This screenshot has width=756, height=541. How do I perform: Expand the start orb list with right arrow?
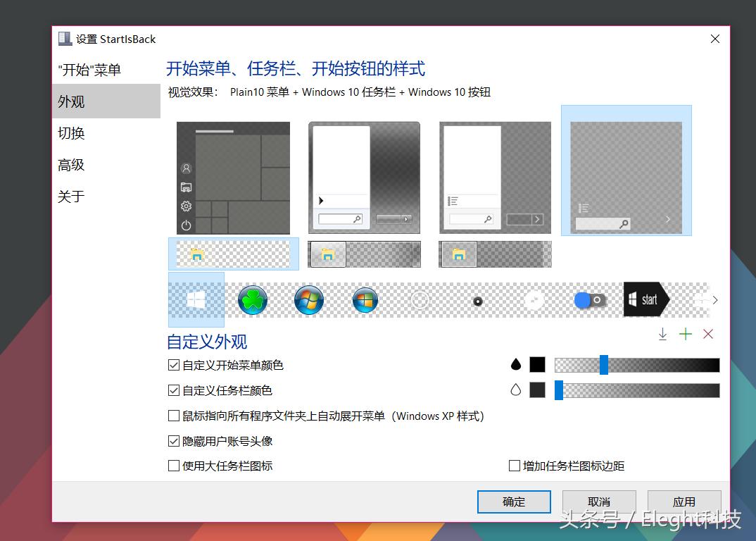click(715, 299)
